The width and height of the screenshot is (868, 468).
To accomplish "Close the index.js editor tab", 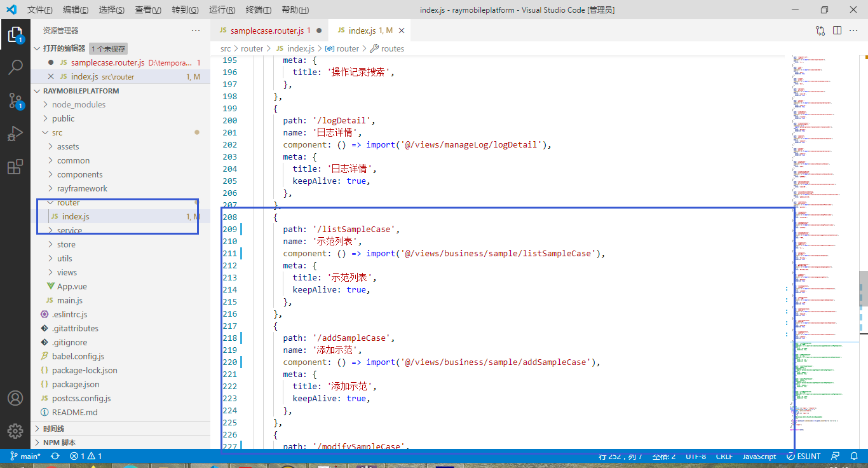I will [402, 31].
